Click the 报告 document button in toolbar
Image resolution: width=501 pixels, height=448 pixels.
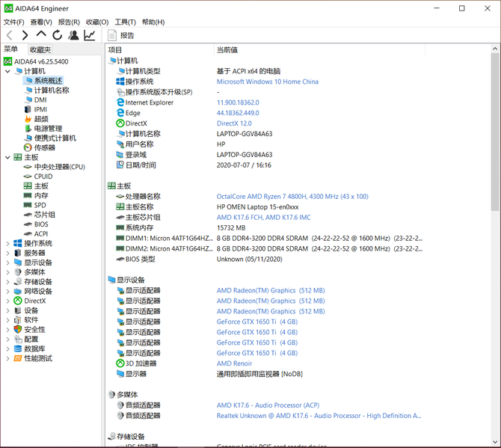pyautogui.click(x=121, y=35)
